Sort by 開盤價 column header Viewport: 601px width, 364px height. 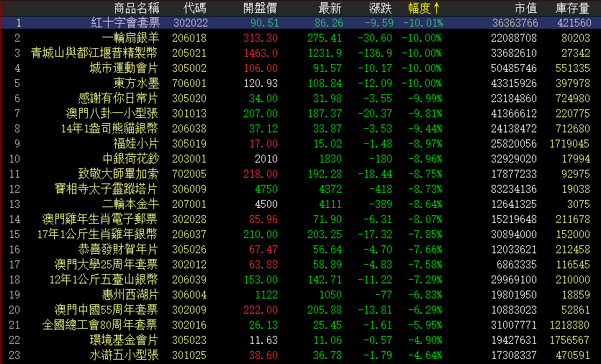pos(261,8)
